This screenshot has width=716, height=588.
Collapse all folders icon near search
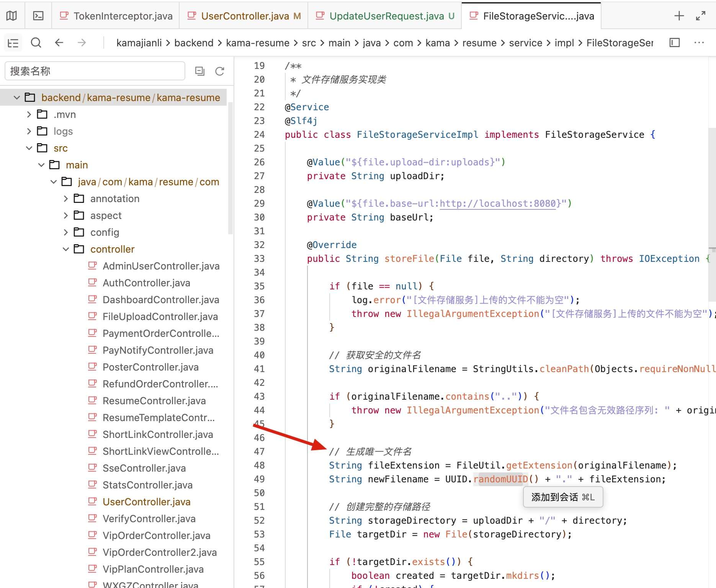point(200,71)
